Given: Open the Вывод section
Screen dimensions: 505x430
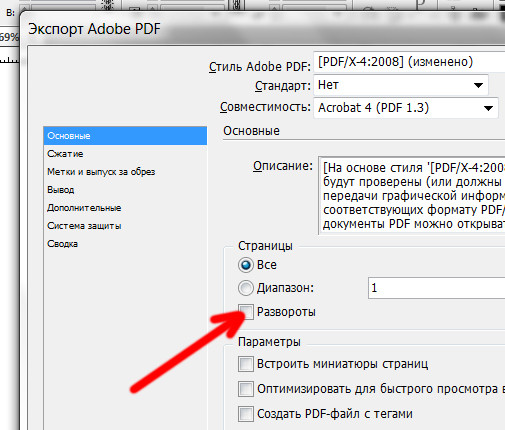Looking at the screenshot, I should [x=61, y=190].
